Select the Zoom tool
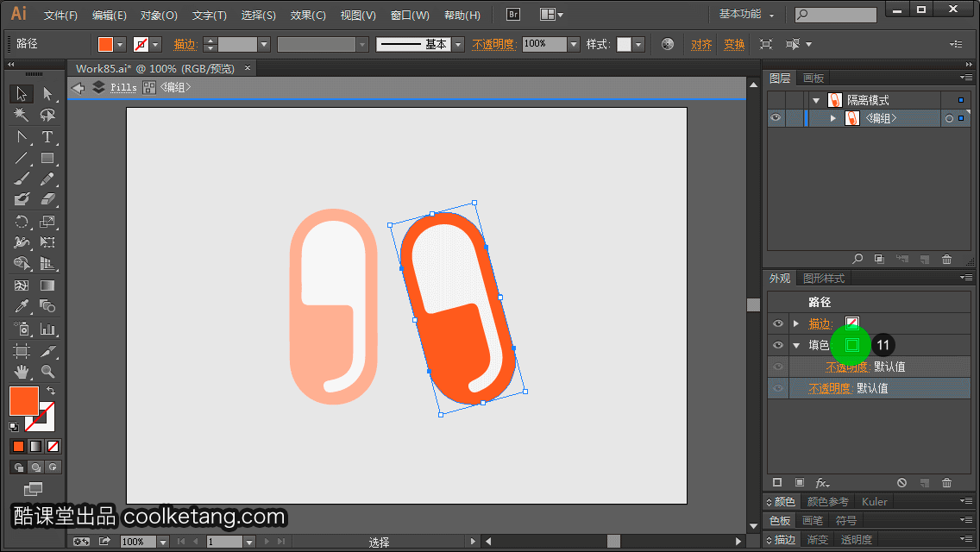Screen dimensions: 980x552 coord(47,372)
